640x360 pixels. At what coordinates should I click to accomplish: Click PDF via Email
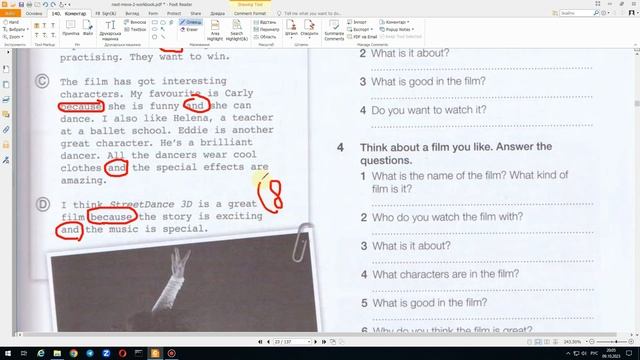click(362, 37)
